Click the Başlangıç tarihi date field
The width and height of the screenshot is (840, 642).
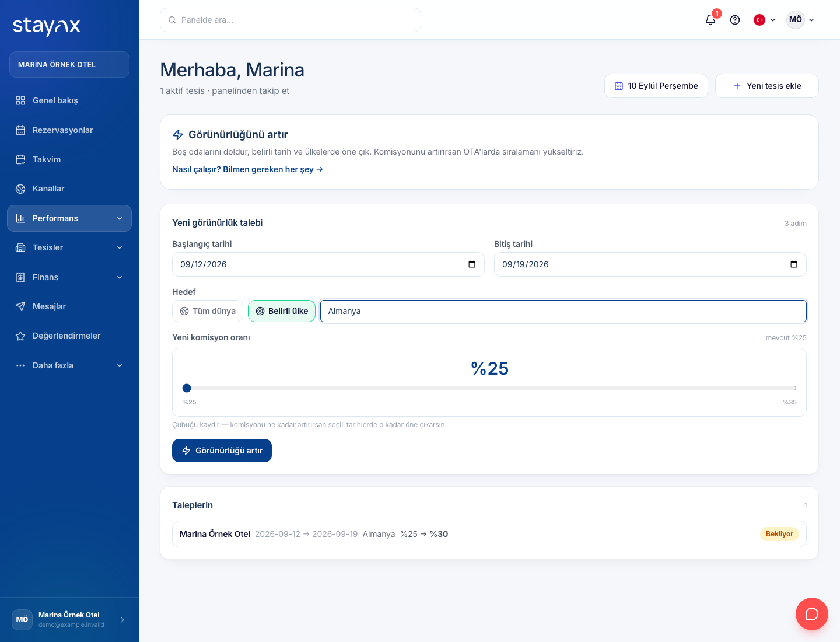click(328, 264)
